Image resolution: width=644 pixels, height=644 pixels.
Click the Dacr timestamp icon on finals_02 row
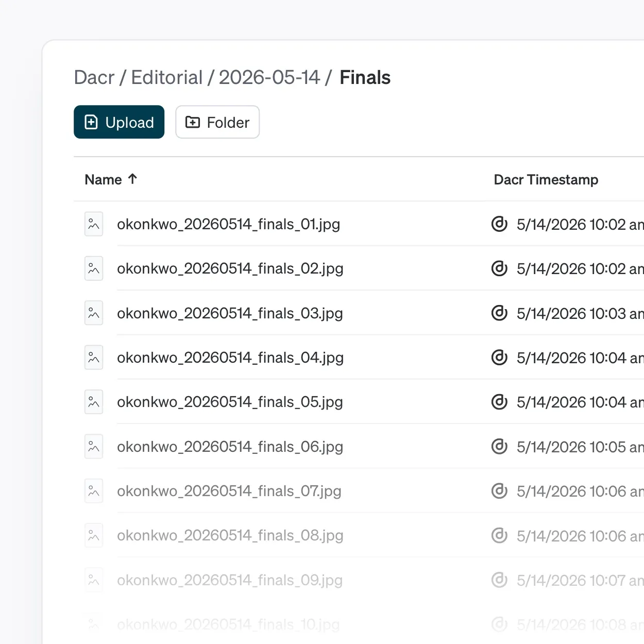point(499,268)
